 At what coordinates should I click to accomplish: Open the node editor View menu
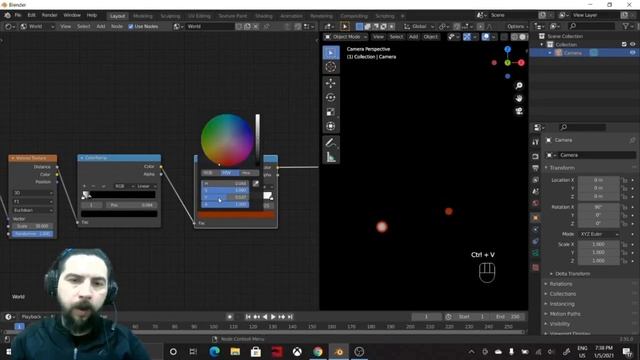tap(65, 26)
